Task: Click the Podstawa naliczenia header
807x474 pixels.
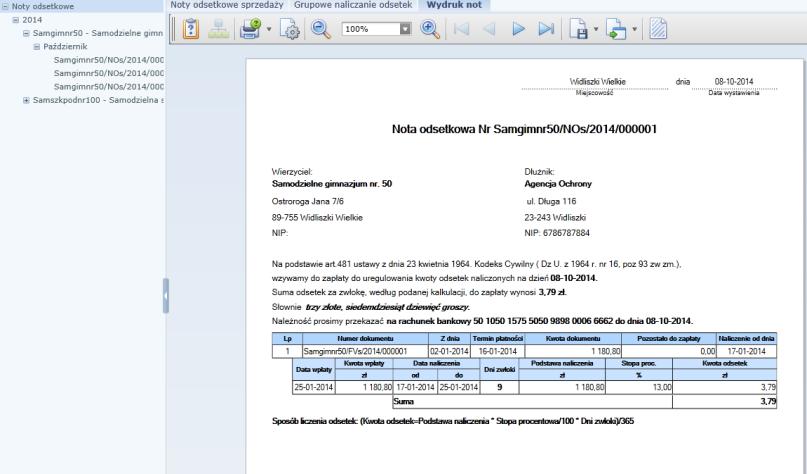Action: pyautogui.click(x=562, y=363)
